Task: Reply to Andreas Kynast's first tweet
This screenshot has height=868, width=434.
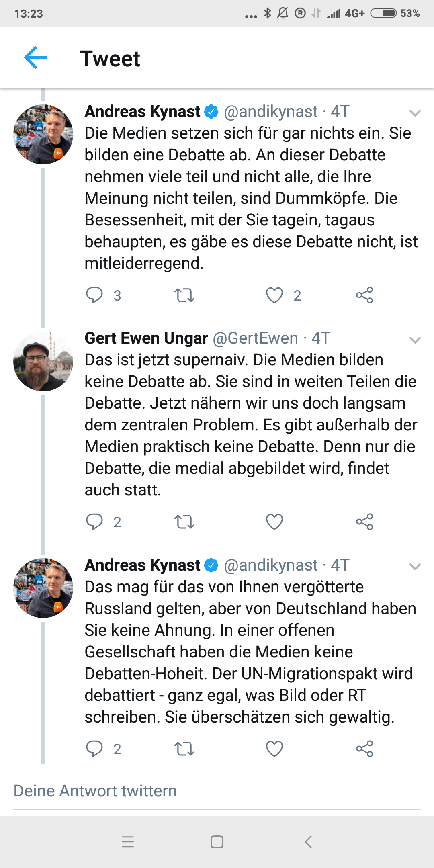Action: point(95,295)
